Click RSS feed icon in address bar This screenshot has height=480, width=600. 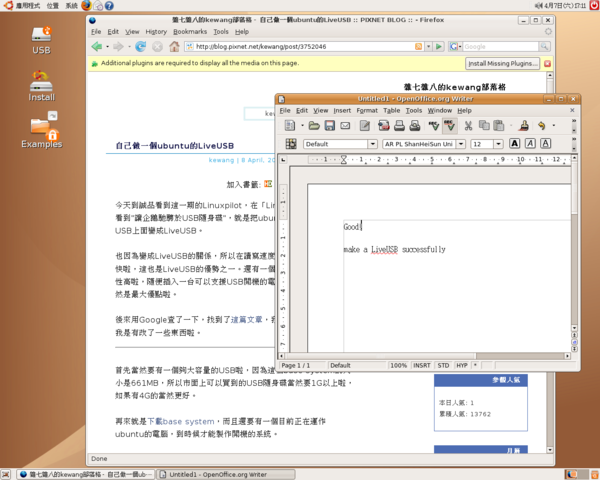point(419,47)
